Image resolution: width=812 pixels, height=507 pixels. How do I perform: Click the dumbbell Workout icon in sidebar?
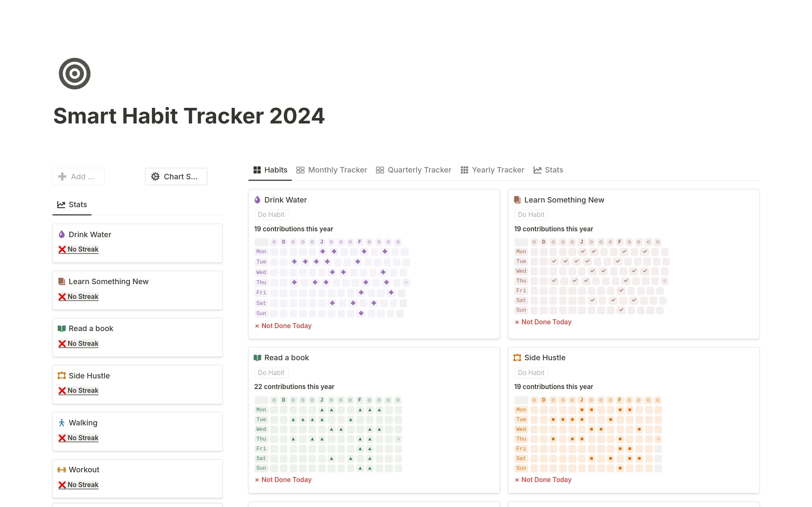click(x=62, y=470)
